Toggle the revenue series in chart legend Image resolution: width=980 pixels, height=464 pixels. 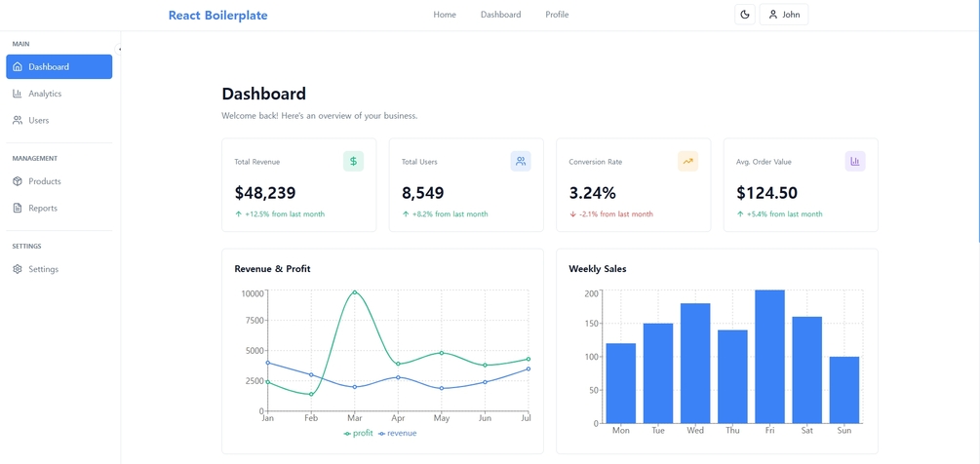(397, 434)
